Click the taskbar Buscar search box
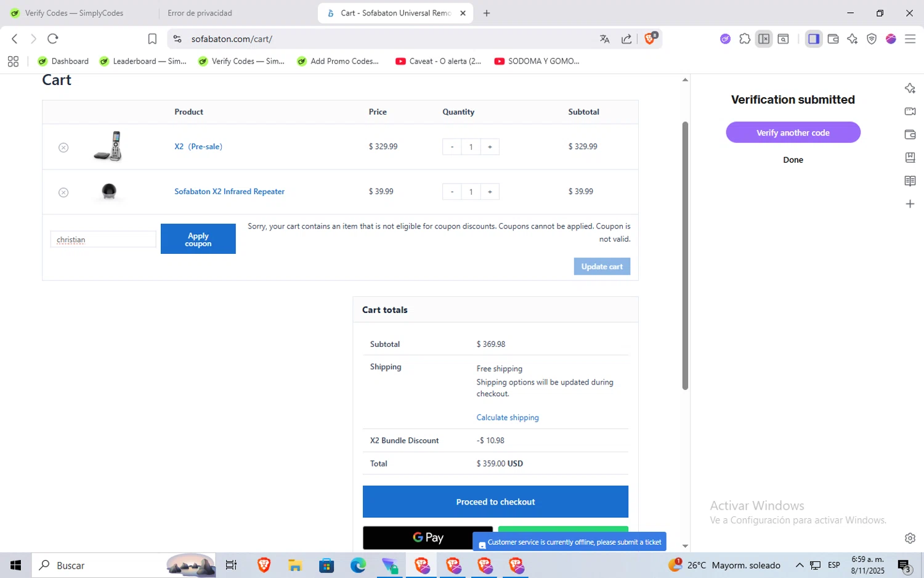Screen dimensions: 924x578 click(124, 565)
